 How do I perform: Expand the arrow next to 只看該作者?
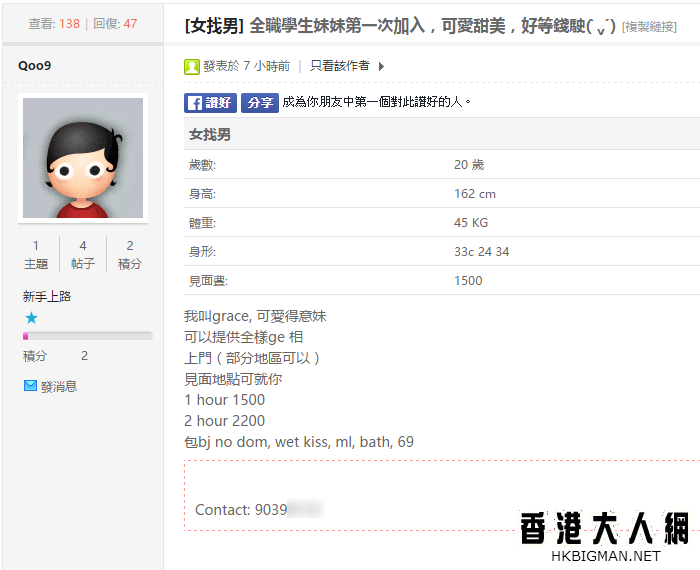pos(381,67)
